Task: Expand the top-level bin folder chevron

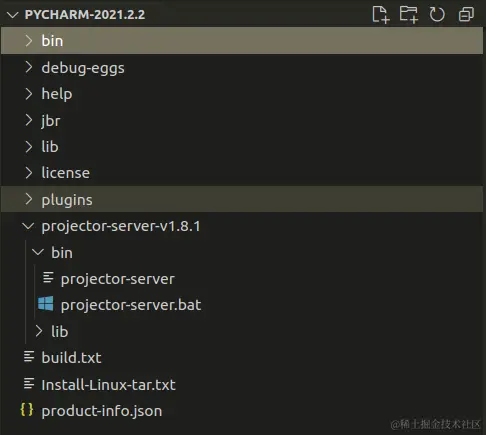Action: pos(29,41)
